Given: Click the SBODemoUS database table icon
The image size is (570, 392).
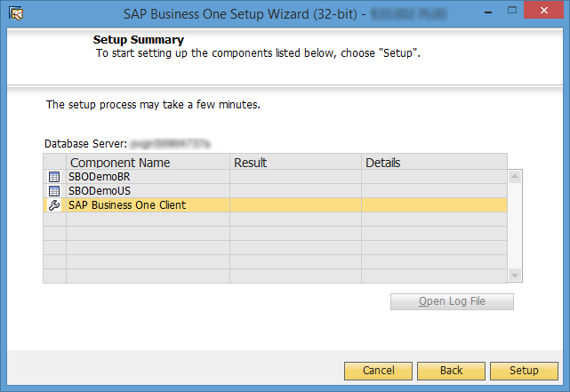Looking at the screenshot, I should 54,191.
